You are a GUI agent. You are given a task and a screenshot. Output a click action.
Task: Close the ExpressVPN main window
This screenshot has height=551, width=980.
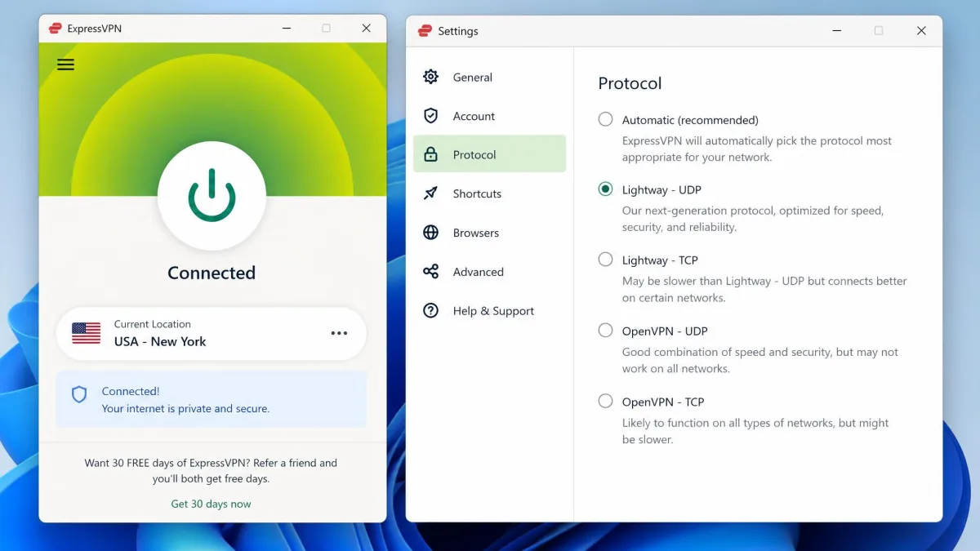tap(366, 29)
